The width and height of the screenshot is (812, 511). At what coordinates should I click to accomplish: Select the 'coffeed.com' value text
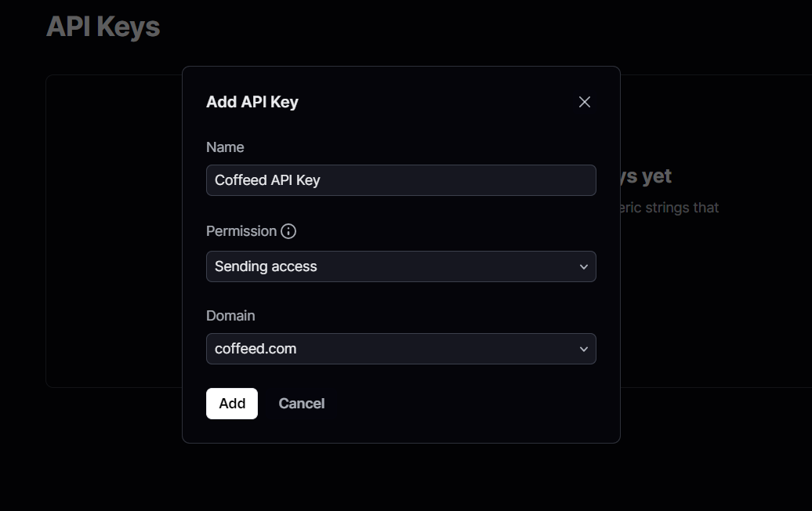[256, 349]
